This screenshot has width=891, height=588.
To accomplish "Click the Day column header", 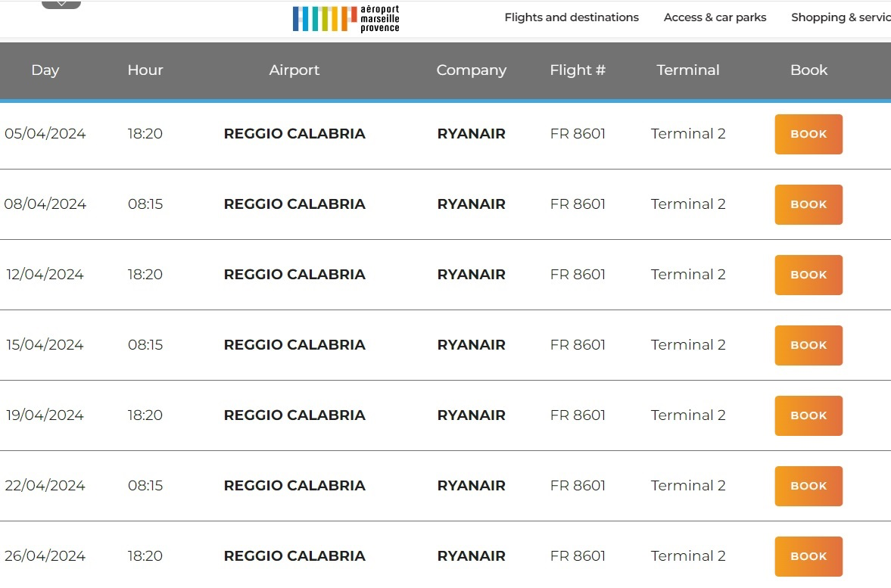I will click(45, 70).
